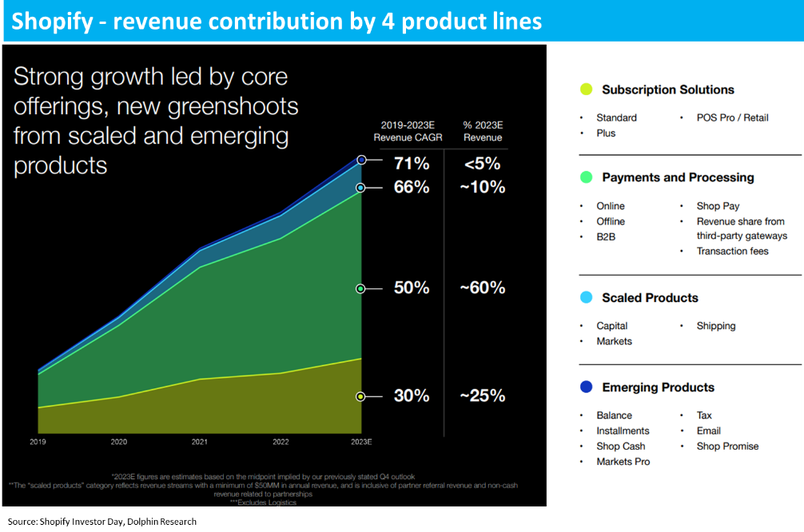Click the 'Shop Pay' bullet item
This screenshot has height=532, width=804.
(718, 206)
